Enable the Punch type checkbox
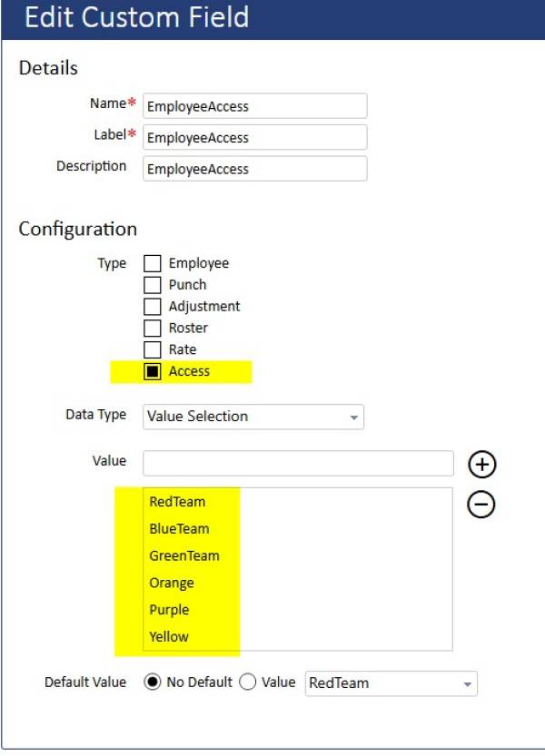The image size is (545, 756). (153, 285)
